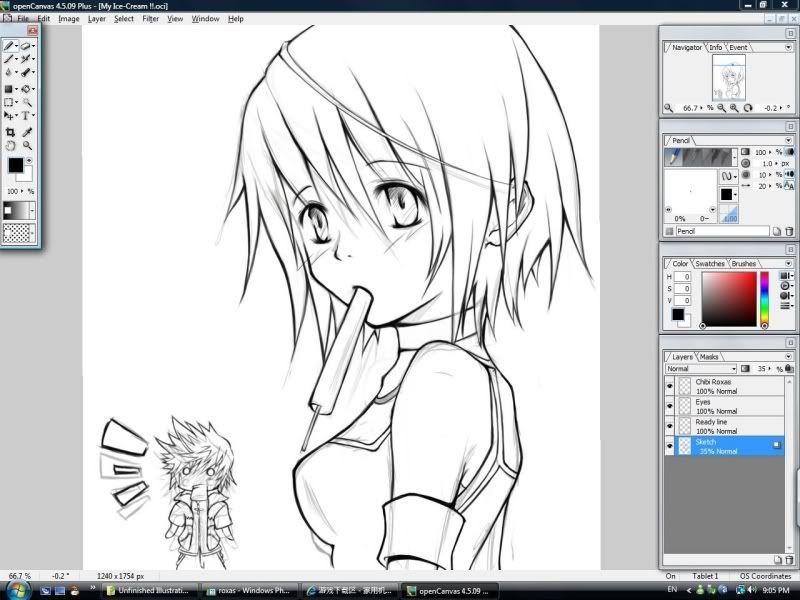Screen dimensions: 800x600
Task: Open Unfinished Illustrati... taskbar button
Action: 151,590
